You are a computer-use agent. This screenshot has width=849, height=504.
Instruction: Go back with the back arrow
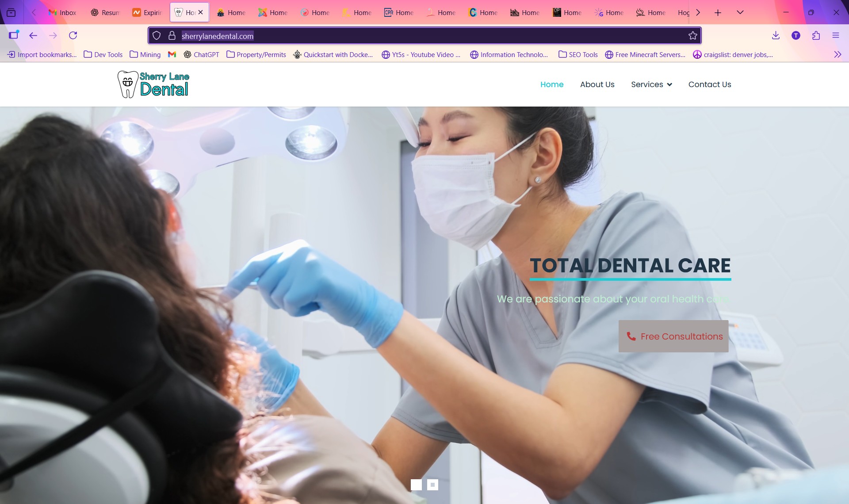coord(33,35)
